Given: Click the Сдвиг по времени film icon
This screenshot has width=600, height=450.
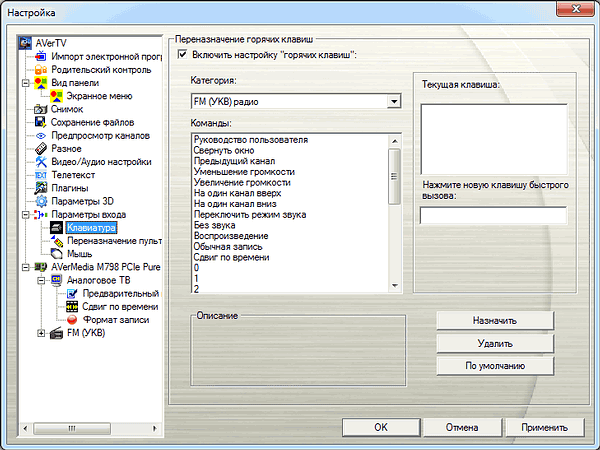Looking at the screenshot, I should [72, 307].
